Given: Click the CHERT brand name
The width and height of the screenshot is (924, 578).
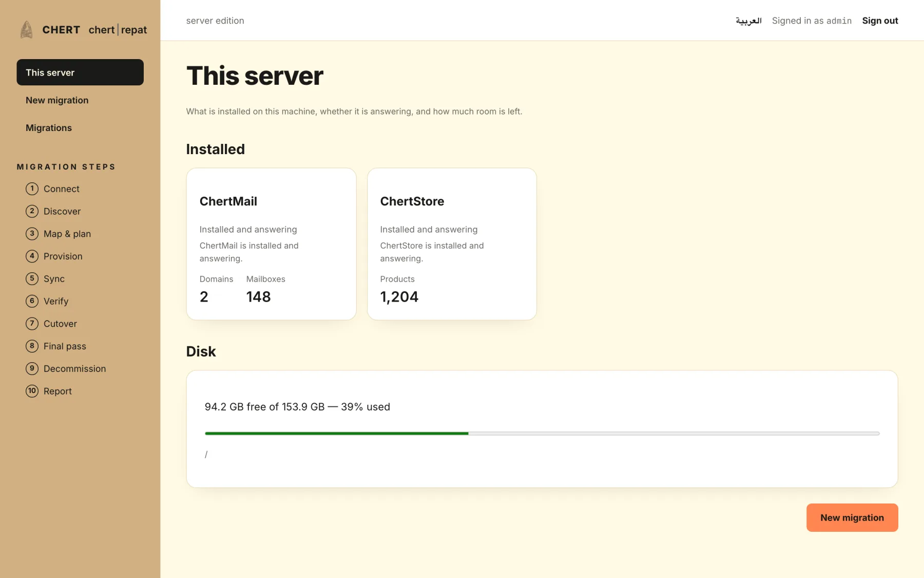Looking at the screenshot, I should coord(61,30).
